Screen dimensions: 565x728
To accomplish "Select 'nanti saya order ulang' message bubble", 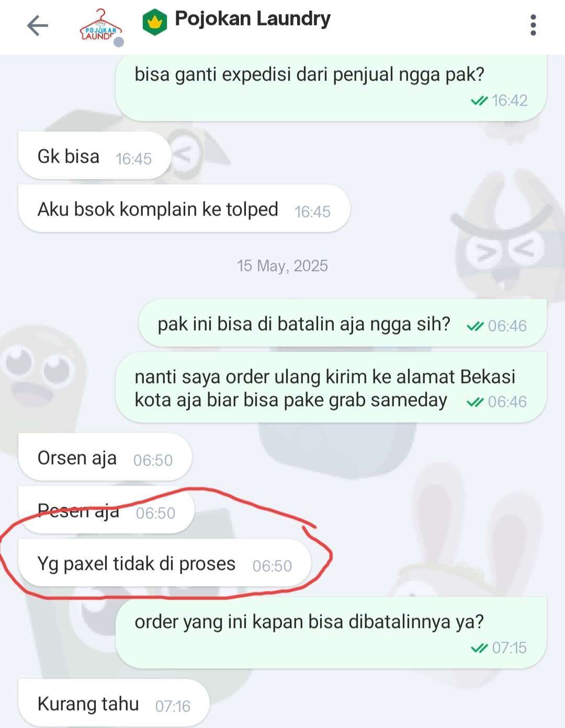I will [x=331, y=388].
